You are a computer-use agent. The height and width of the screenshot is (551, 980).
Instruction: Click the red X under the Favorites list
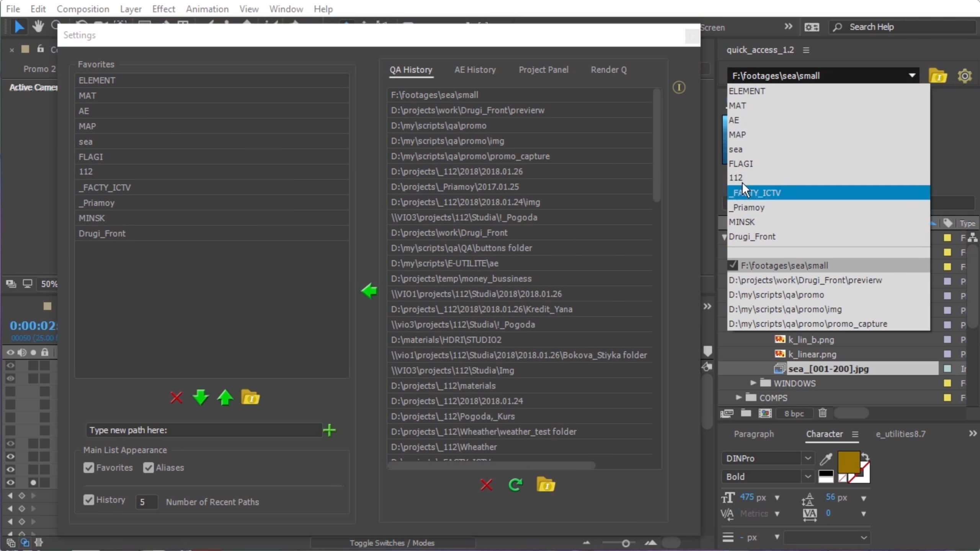pyautogui.click(x=176, y=398)
